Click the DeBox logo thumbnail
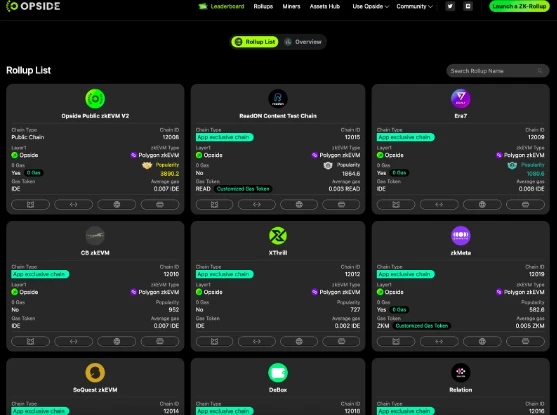Viewport: 557px width, 415px height. pyautogui.click(x=278, y=372)
